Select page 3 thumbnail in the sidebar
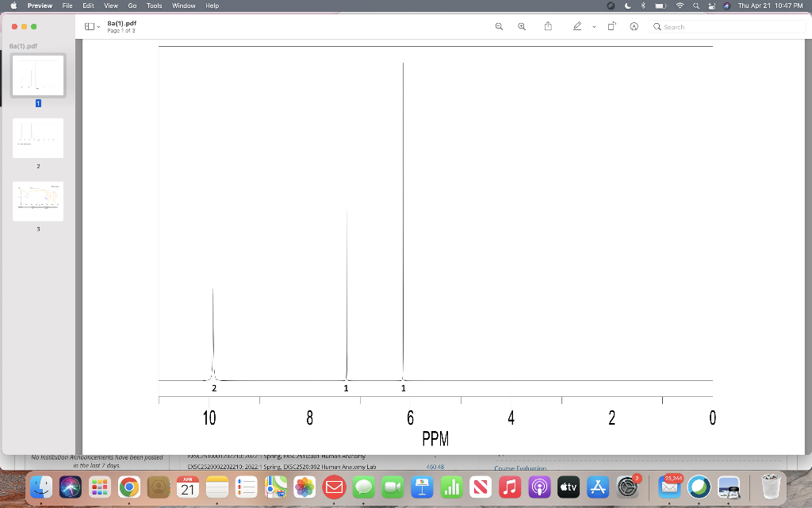Viewport: 812px width, 508px height. coord(37,201)
